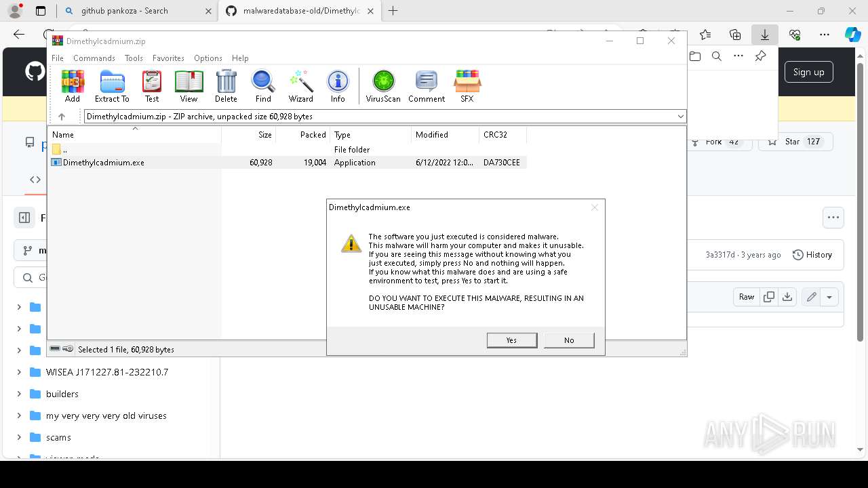The width and height of the screenshot is (868, 488).
Task: Open the Commands menu
Action: coord(94,58)
